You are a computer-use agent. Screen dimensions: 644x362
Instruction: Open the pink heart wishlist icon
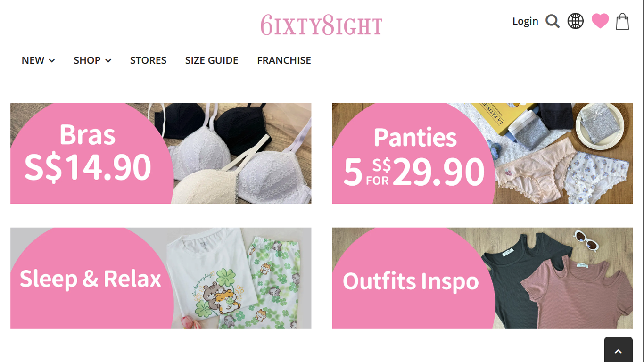click(x=600, y=21)
